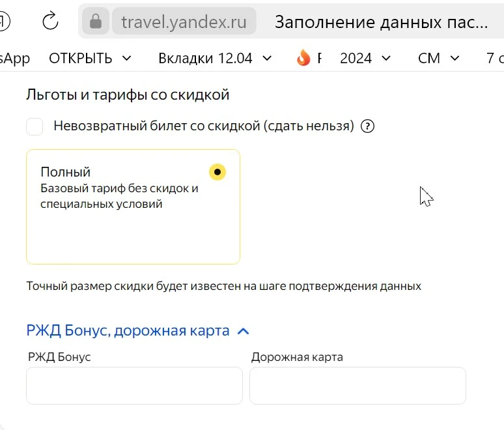Open the help icon next to Невозвратный билет
Screen dimensions: 504x430
(x=367, y=126)
